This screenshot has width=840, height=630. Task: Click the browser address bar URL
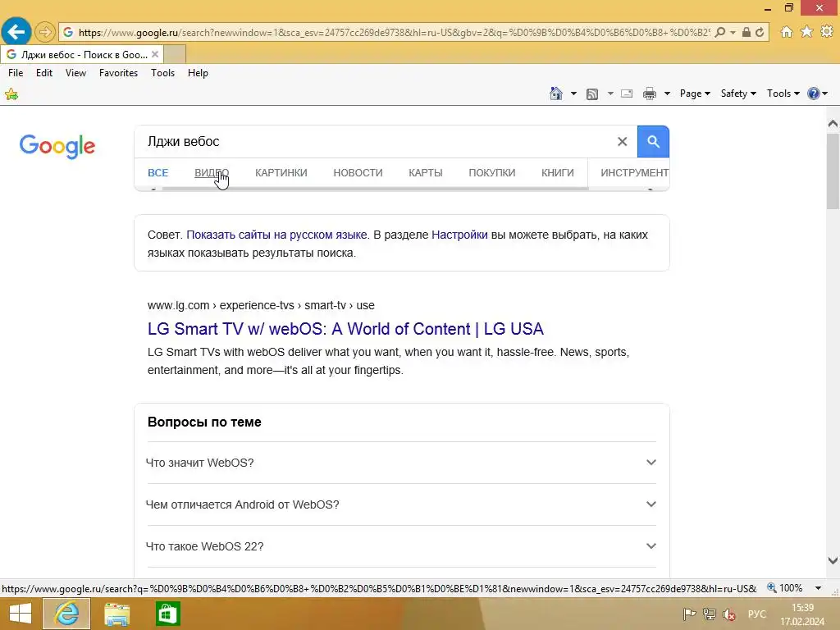[394, 32]
